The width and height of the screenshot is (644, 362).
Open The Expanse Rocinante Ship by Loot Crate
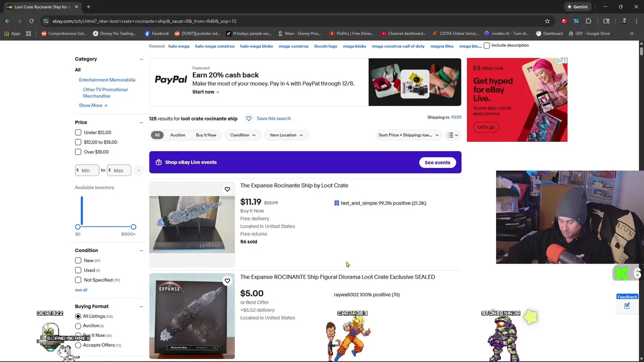point(294,186)
